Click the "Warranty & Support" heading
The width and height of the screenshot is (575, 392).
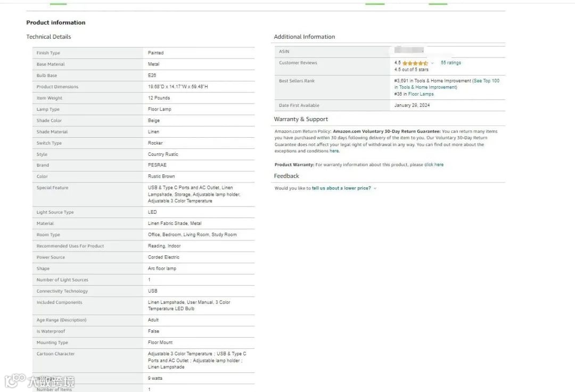(301, 119)
